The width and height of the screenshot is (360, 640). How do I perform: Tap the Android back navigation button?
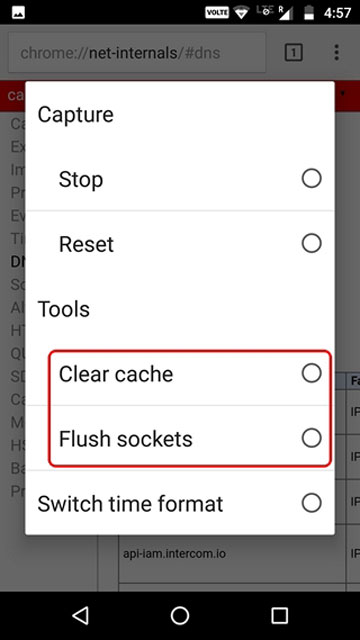click(x=80, y=615)
